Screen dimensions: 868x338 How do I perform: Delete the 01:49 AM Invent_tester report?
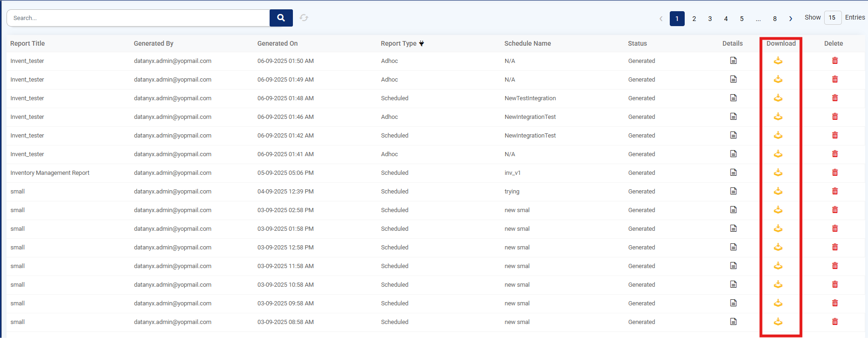point(835,79)
